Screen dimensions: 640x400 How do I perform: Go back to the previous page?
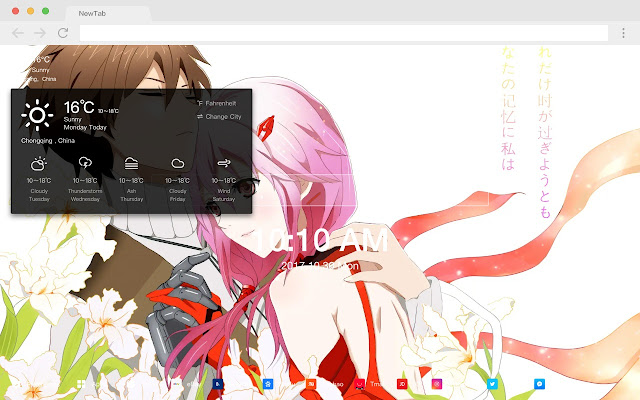(x=18, y=33)
